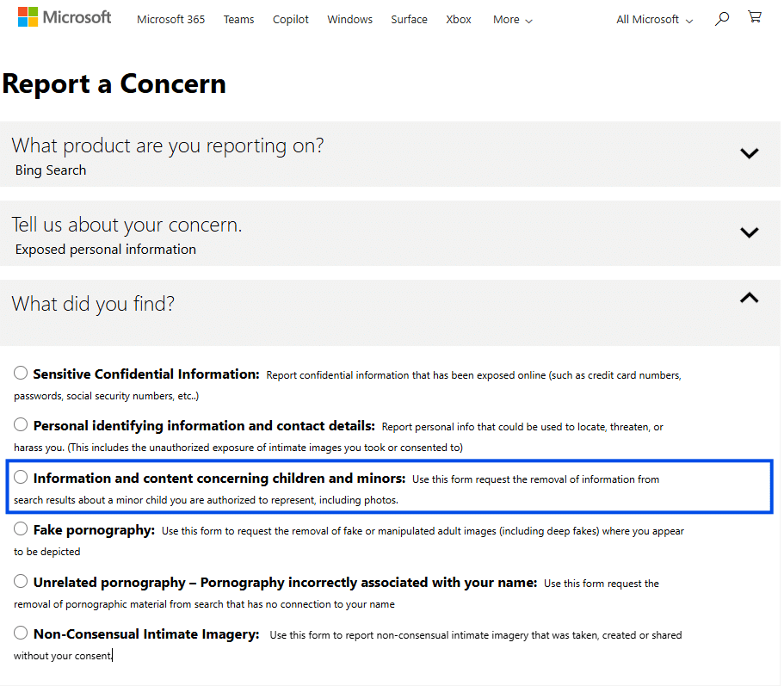Image resolution: width=784 pixels, height=686 pixels.
Task: Click the Copilot navigation link
Action: [291, 20]
